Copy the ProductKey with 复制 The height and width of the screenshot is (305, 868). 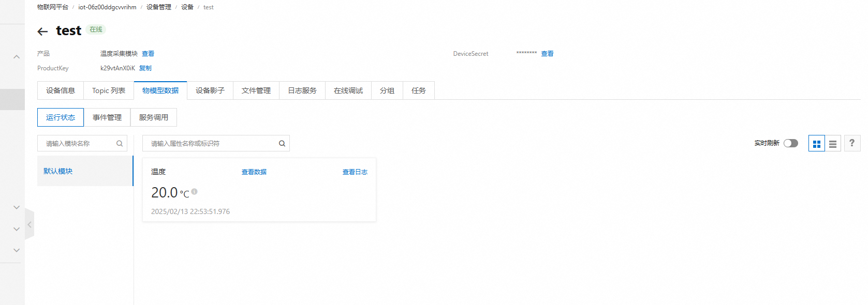click(145, 68)
